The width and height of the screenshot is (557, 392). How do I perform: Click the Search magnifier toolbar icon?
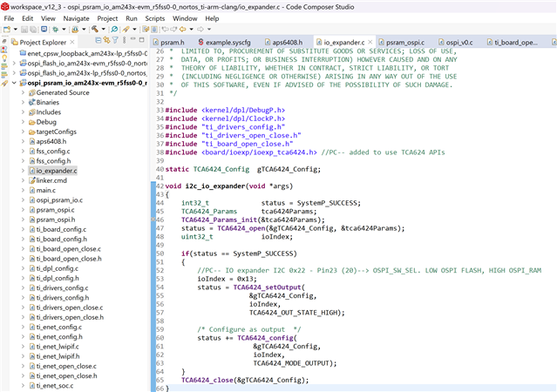tap(114, 29)
